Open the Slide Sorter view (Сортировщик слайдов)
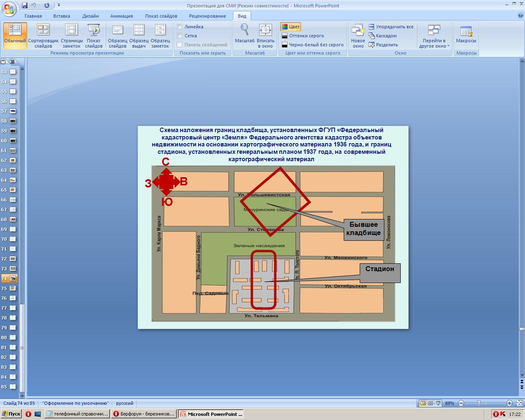Image resolution: width=525 pixels, height=420 pixels. [43, 36]
